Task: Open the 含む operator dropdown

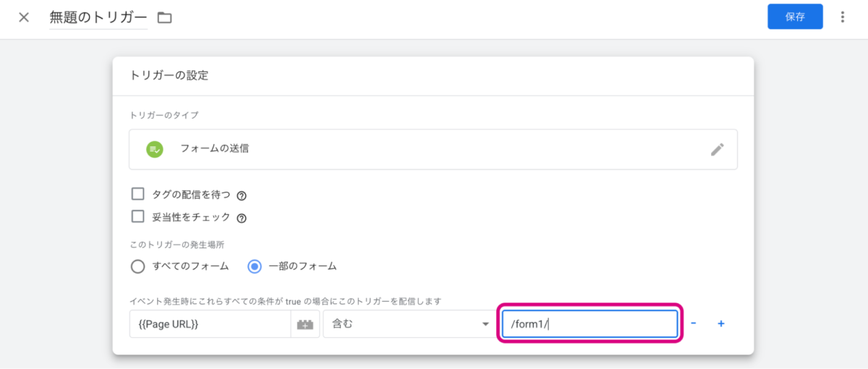Action: tap(410, 324)
